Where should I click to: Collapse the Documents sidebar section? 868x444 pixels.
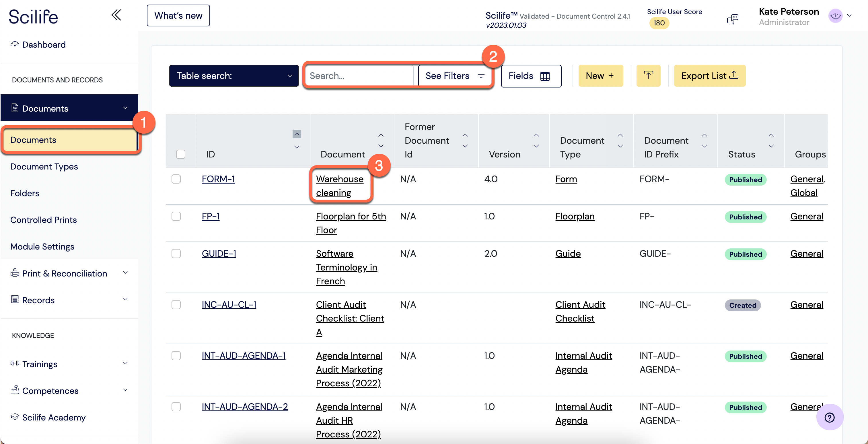(x=125, y=108)
